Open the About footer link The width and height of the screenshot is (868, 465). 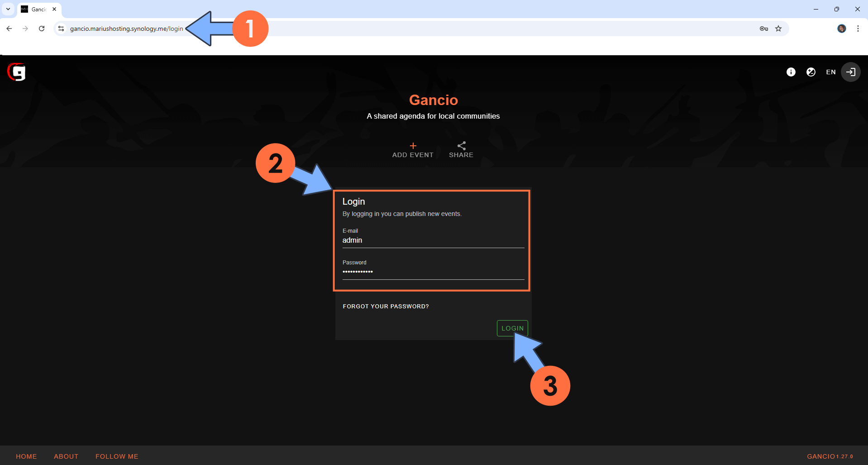66,456
